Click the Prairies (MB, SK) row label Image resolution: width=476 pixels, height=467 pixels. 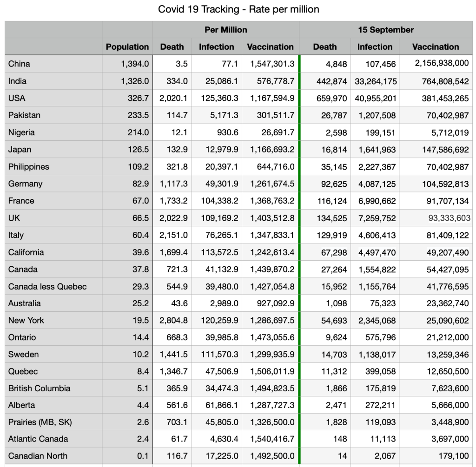(x=40, y=422)
